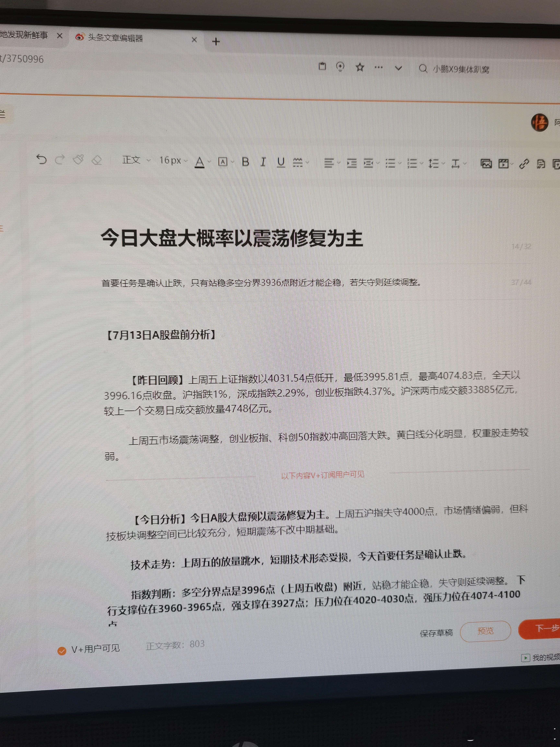The width and height of the screenshot is (560, 747).
Task: Insert a bulleted list
Action: pos(390,163)
